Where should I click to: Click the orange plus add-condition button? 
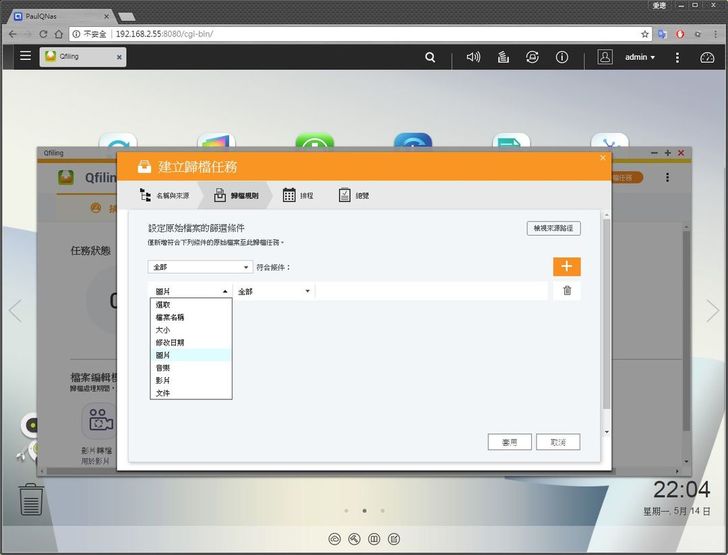point(566,266)
